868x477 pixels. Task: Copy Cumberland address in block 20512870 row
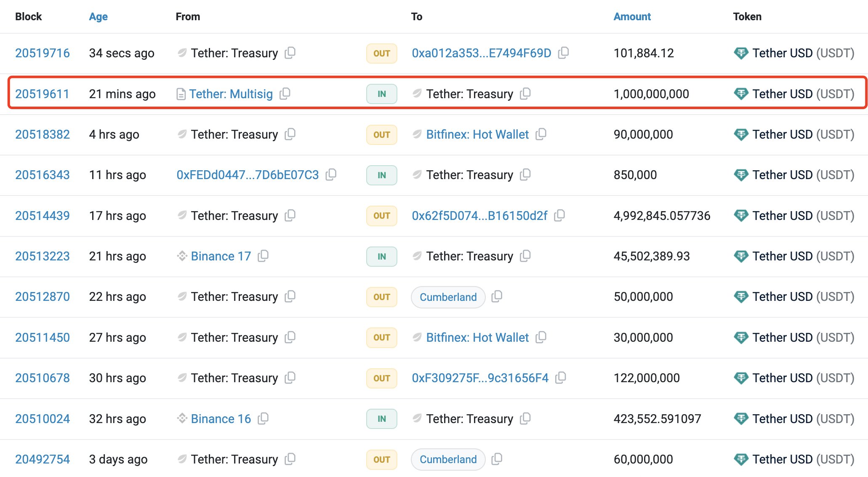pos(497,296)
